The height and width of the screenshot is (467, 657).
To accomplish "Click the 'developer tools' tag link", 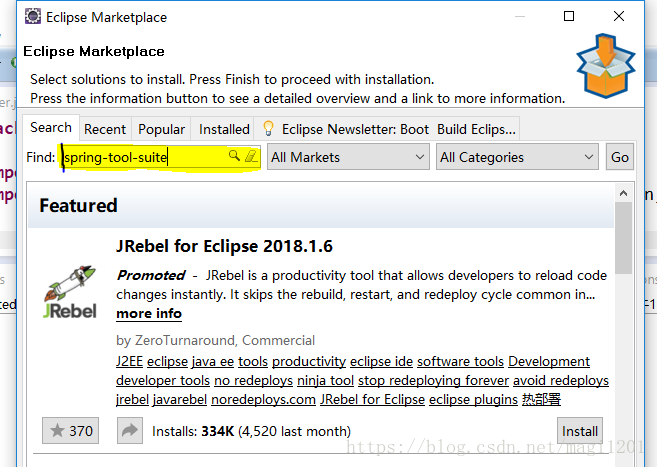I will click(163, 380).
